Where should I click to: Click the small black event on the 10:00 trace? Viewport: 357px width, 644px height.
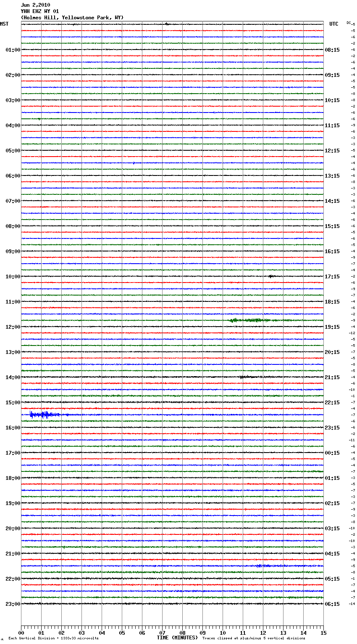(271, 276)
